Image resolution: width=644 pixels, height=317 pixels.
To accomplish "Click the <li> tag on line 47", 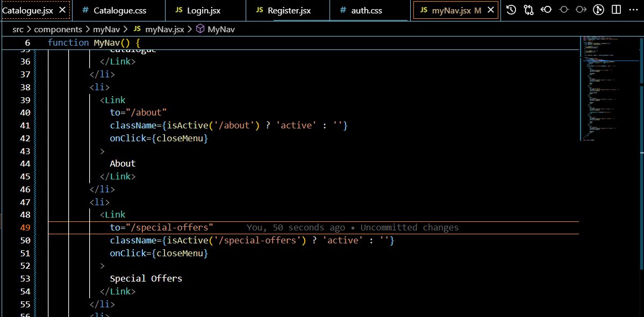I will point(100,202).
